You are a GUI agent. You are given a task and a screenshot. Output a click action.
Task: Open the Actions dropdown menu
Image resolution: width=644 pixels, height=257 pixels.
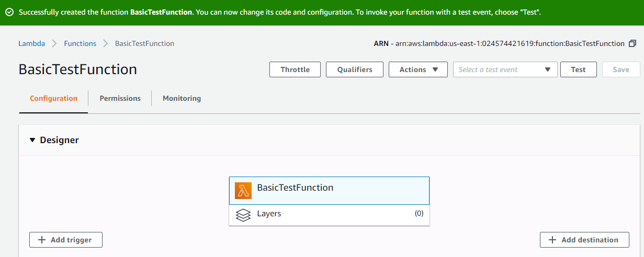pos(418,69)
